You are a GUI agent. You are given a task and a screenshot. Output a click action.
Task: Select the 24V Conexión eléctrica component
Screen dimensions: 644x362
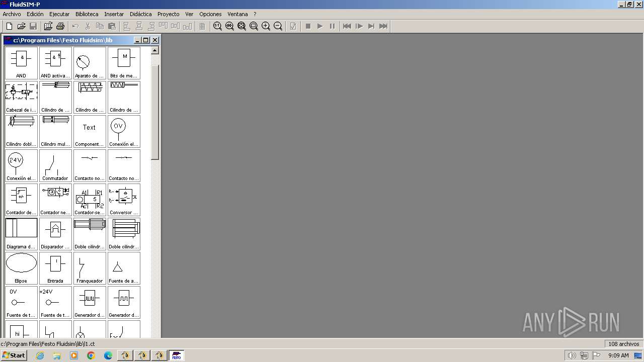(x=21, y=166)
